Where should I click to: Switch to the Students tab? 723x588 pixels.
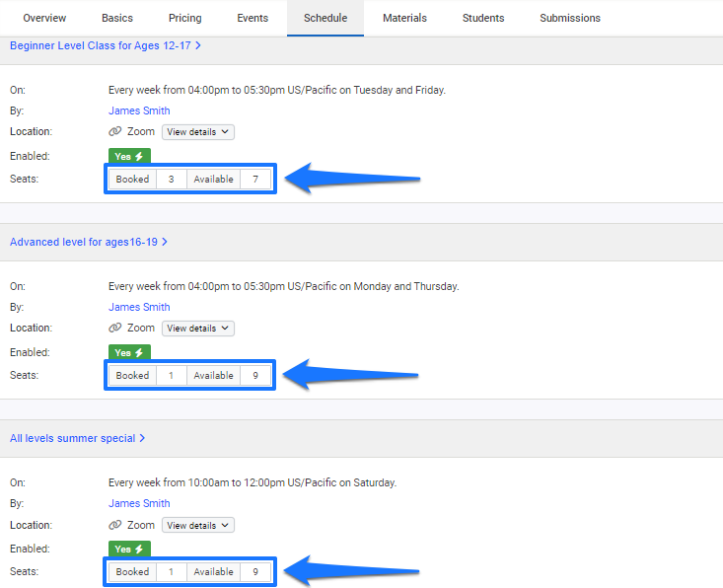pos(483,18)
